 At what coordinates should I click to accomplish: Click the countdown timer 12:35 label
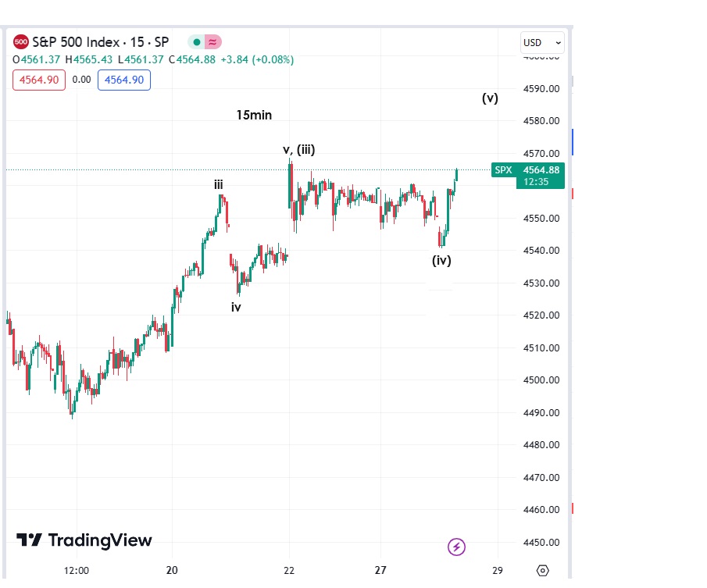tap(536, 181)
